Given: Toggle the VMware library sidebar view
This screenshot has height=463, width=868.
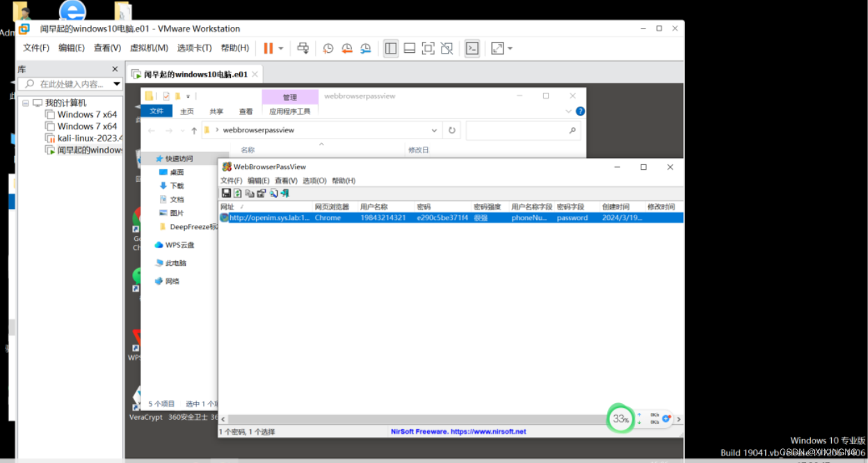Looking at the screenshot, I should click(x=391, y=48).
